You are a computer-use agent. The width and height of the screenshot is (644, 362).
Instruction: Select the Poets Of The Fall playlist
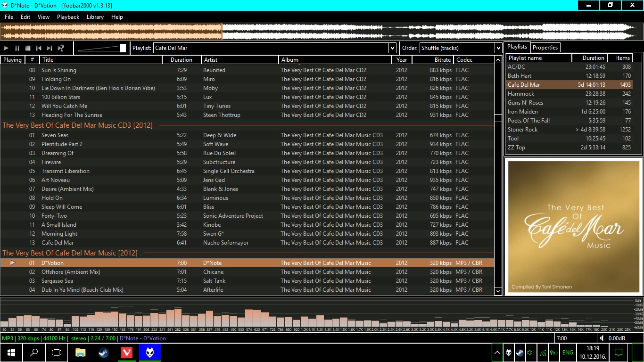(570, 121)
